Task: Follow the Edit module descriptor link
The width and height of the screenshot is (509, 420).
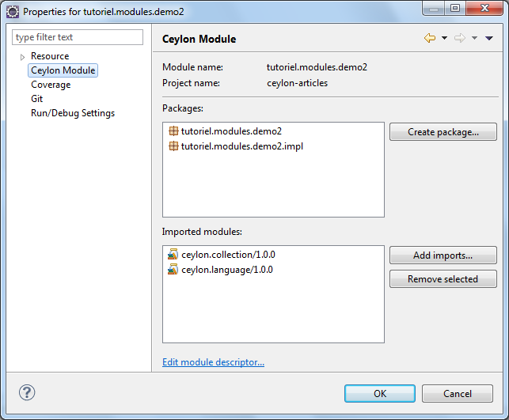Action: (x=213, y=362)
